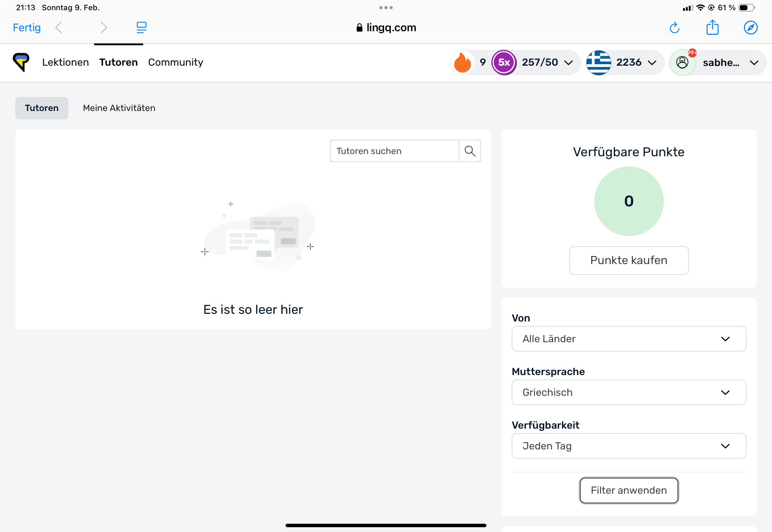Click the magnifying glass search icon
Screen dimensions: 772x532
470,151
